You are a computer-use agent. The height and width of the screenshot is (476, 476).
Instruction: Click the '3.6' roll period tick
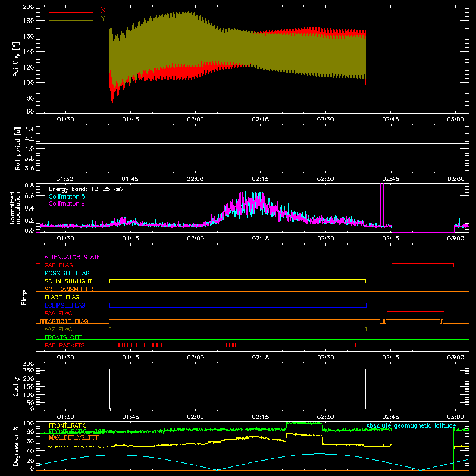coord(29,168)
